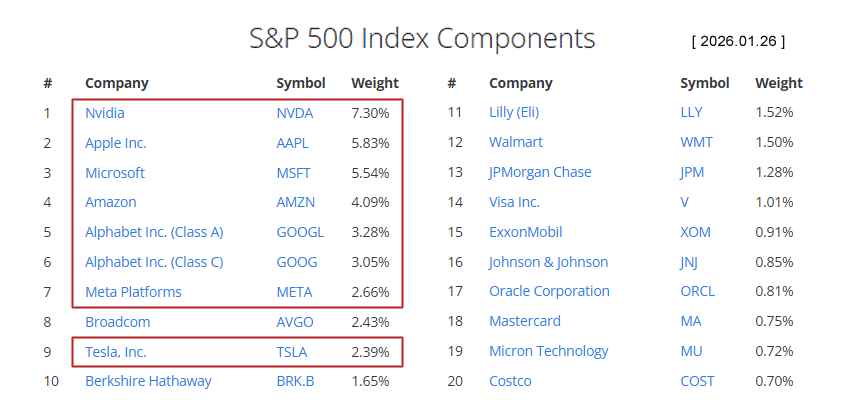Viewport: 845px width, 420px height.
Task: Click the Apple Inc. company link
Action: [116, 143]
